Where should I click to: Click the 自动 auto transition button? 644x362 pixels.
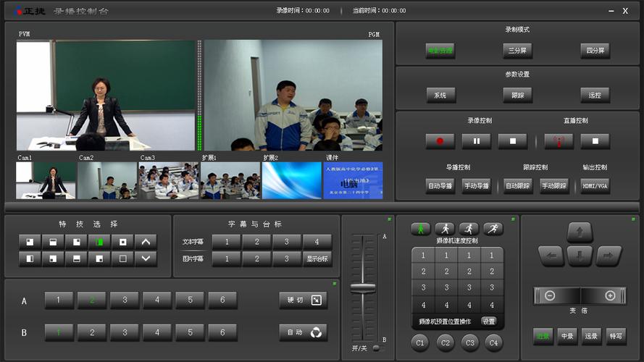tap(303, 332)
